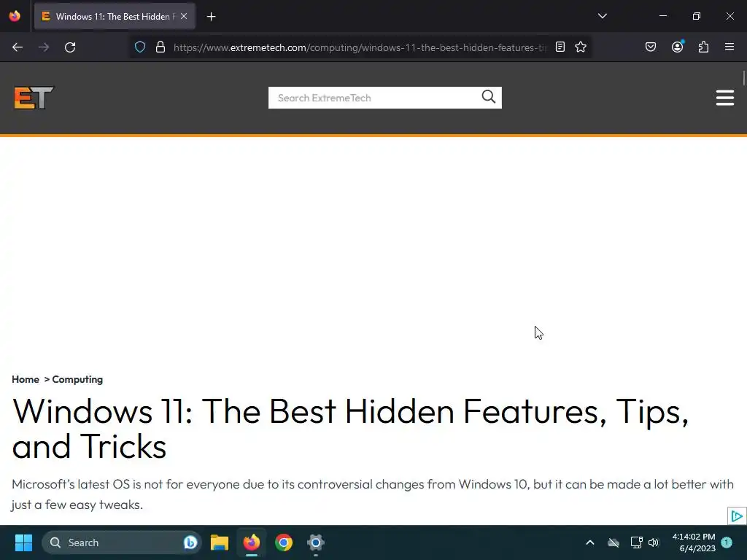Viewport: 747px width, 560px height.
Task: Open the extensions puzzle icon
Action: click(x=703, y=47)
